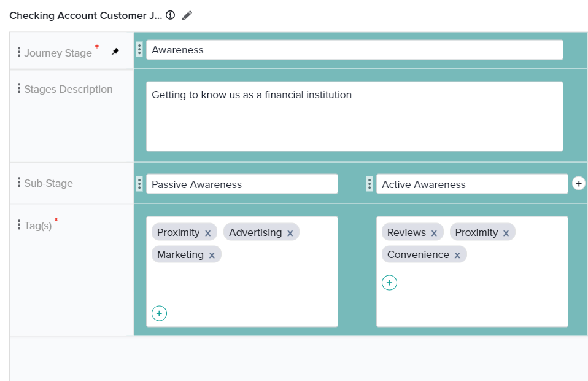
Task: Add a tag to Active Awareness tags box
Action: click(x=389, y=283)
